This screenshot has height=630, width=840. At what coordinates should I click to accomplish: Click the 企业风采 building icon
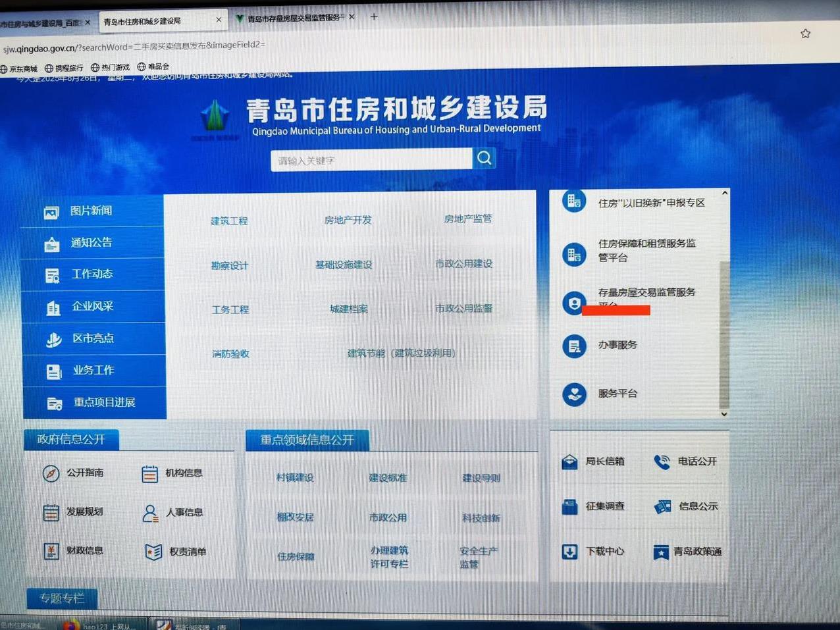(53, 307)
